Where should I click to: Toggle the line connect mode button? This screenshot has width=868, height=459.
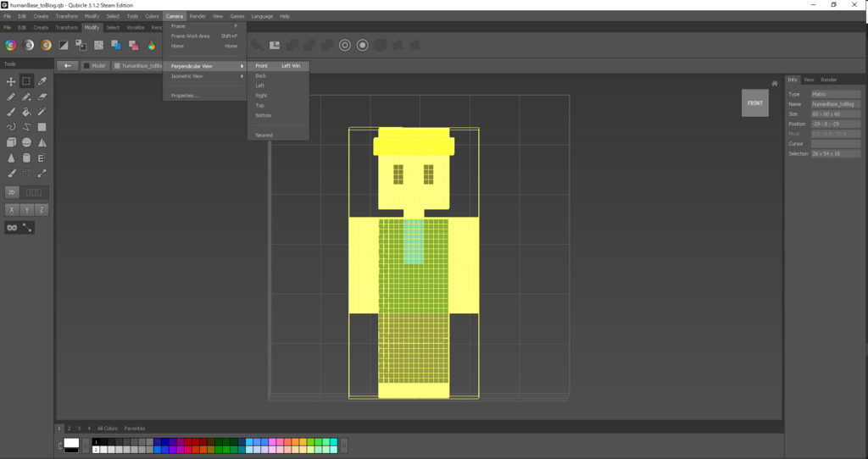coord(26,228)
